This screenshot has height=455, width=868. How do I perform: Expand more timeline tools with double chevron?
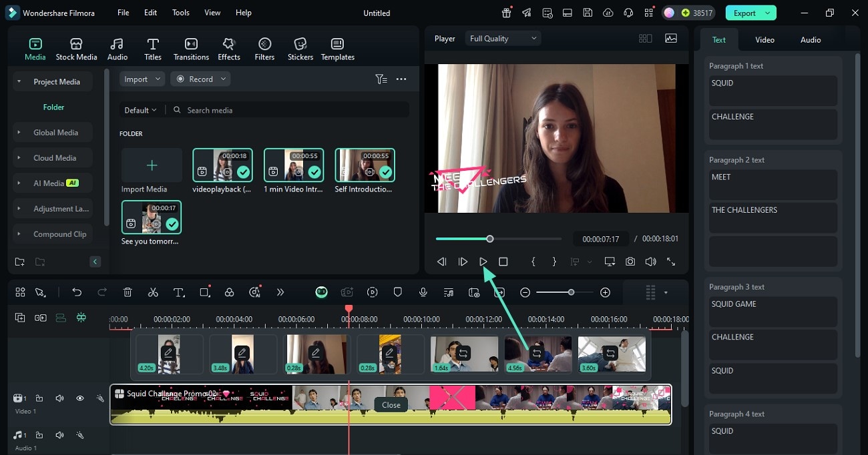[280, 292]
